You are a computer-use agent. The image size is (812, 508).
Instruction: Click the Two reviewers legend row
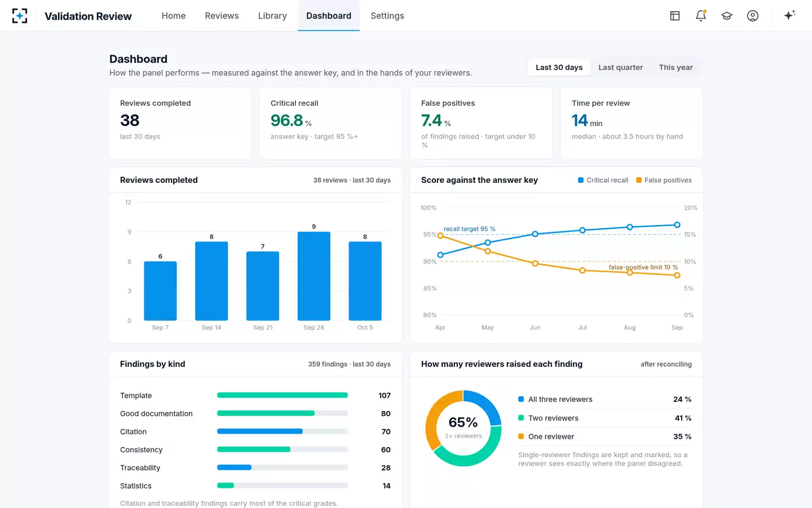coord(604,418)
